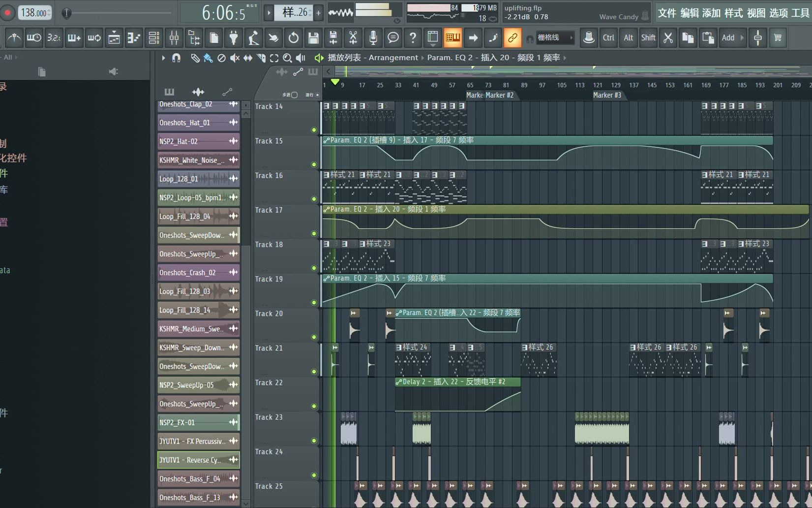Click Marker #3 on the timeline
The image size is (812, 508).
tap(607, 95)
